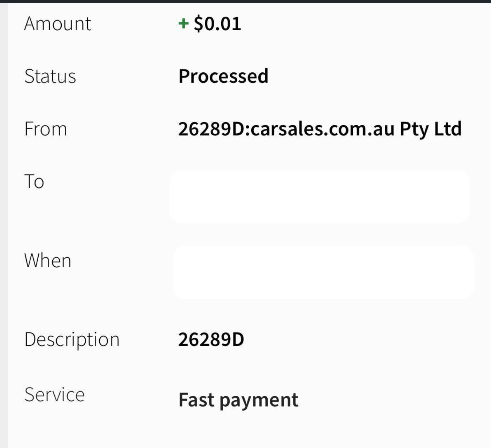Click the green plus icon beside amount
Screen dimensions: 491x448
pyautogui.click(x=183, y=24)
